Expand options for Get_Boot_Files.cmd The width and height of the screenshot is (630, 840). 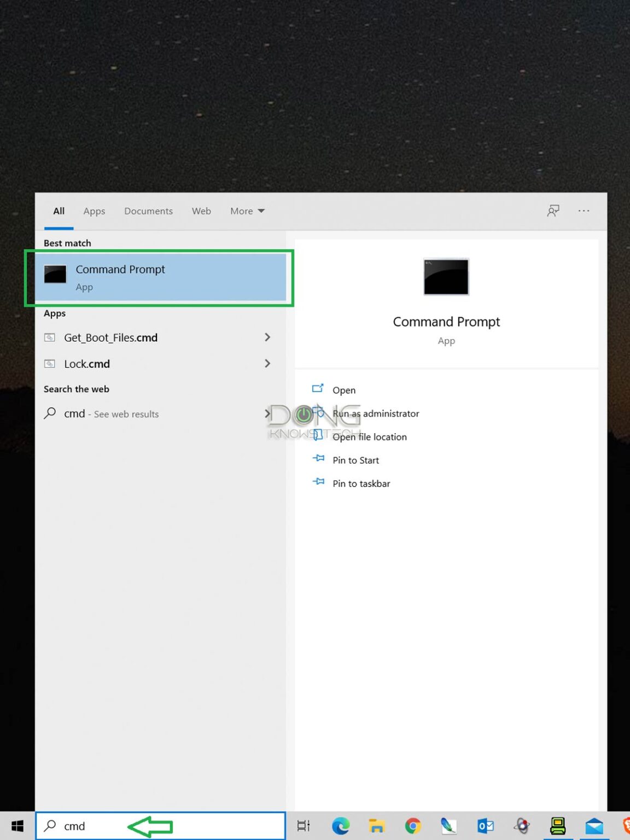tap(267, 337)
